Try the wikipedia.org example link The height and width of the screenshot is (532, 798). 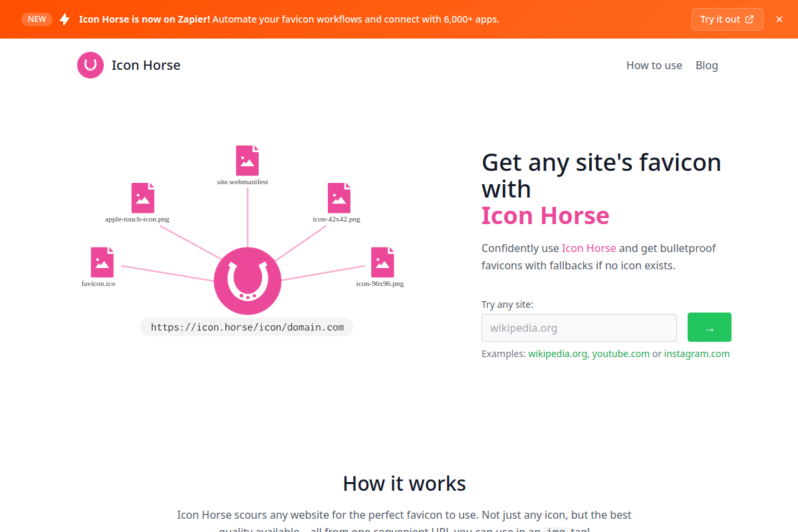(x=557, y=354)
